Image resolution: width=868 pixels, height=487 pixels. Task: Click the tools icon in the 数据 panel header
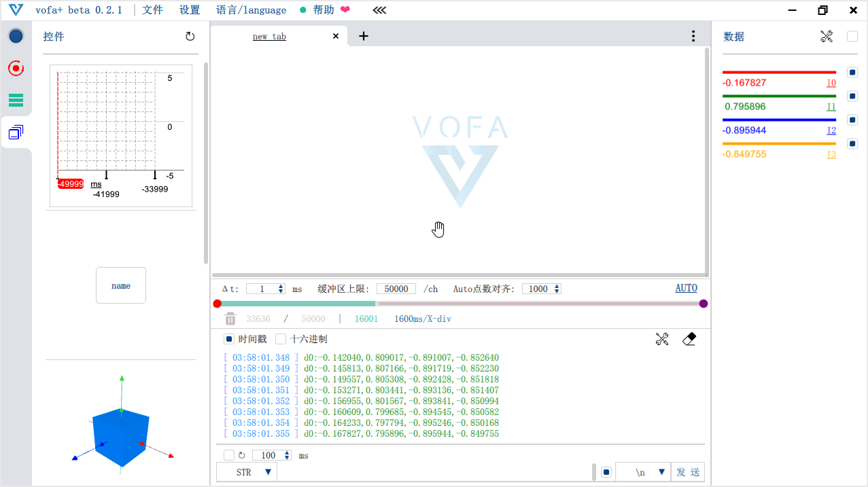pos(827,37)
